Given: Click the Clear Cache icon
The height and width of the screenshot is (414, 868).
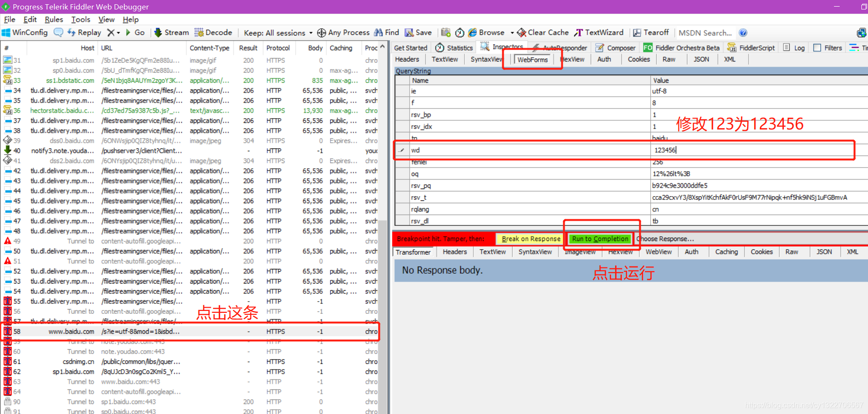Looking at the screenshot, I should (x=522, y=33).
